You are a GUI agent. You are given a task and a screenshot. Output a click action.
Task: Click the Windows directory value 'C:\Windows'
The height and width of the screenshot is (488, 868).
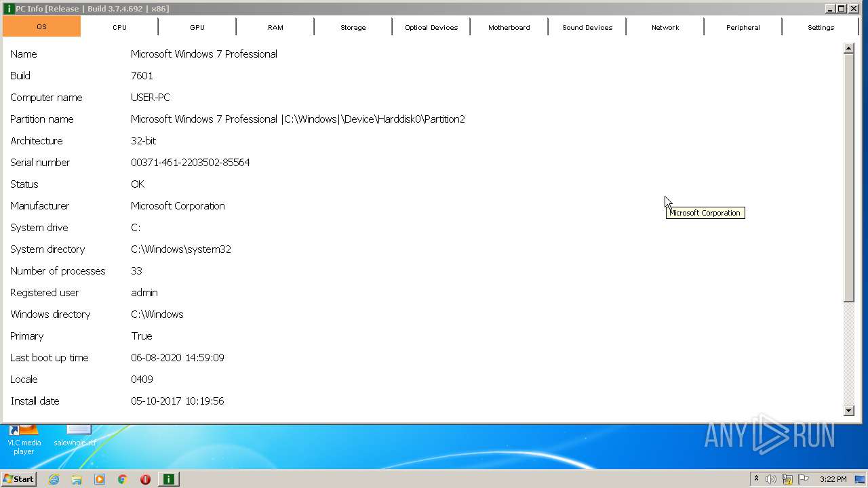[157, 314]
